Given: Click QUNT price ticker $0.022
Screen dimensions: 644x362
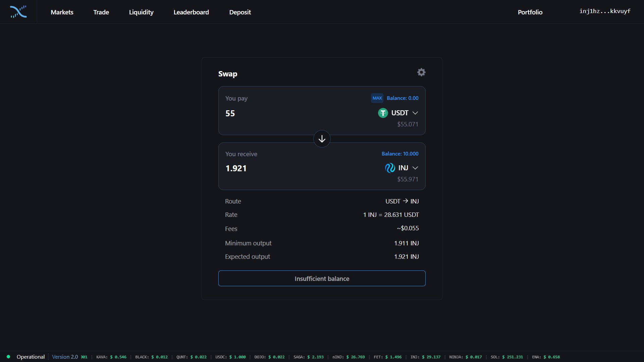Looking at the screenshot, I should 192,357.
